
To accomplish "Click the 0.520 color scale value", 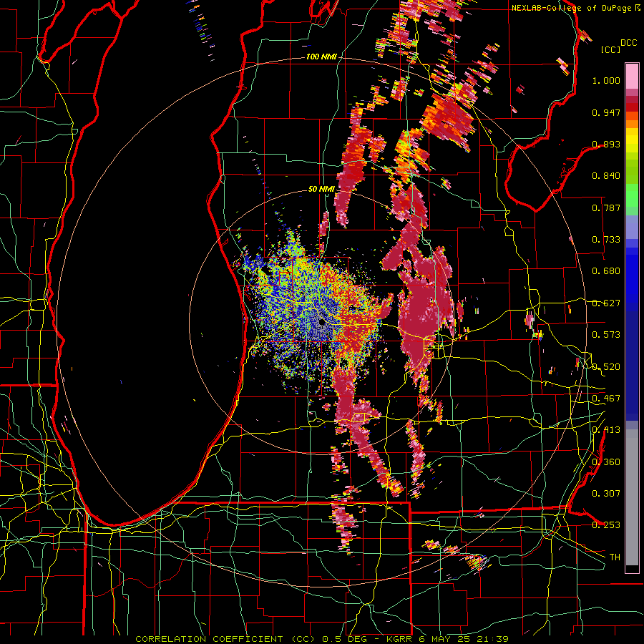I will pyautogui.click(x=606, y=367).
